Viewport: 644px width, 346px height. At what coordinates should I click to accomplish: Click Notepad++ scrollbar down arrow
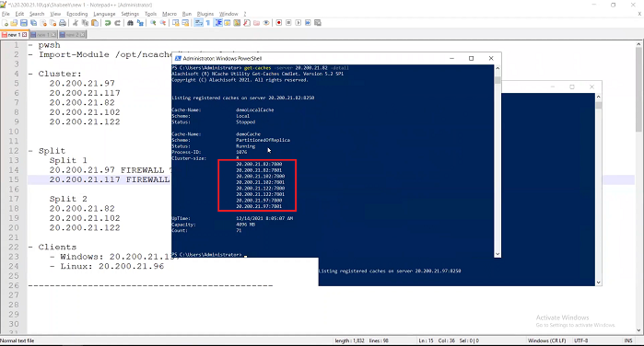pyautogui.click(x=639, y=330)
